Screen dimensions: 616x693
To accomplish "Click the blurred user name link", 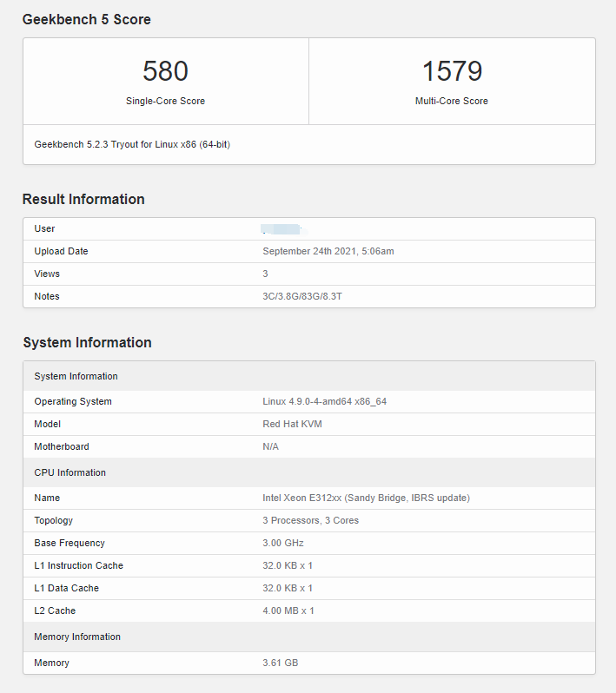I will point(281,229).
